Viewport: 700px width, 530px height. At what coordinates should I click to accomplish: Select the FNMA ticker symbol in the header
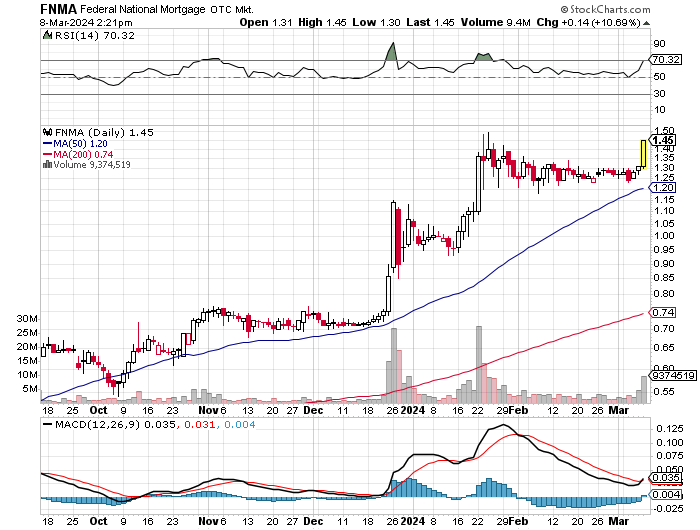coord(58,9)
